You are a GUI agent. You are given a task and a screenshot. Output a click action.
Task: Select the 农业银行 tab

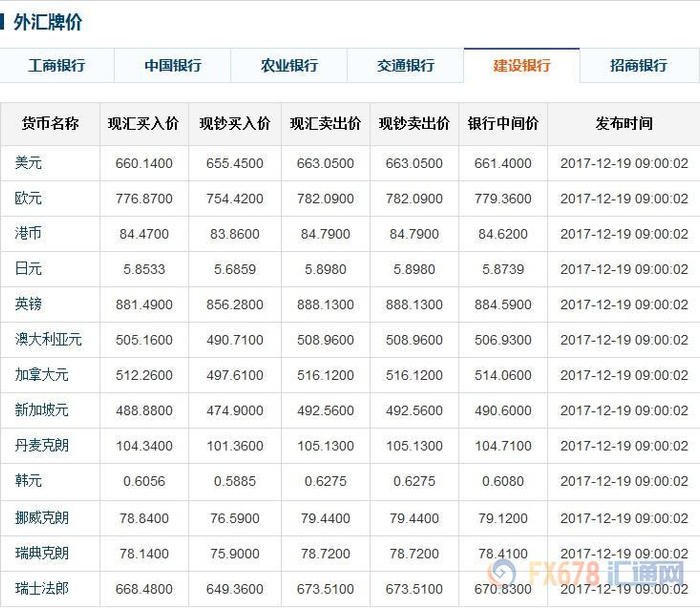[x=289, y=66]
